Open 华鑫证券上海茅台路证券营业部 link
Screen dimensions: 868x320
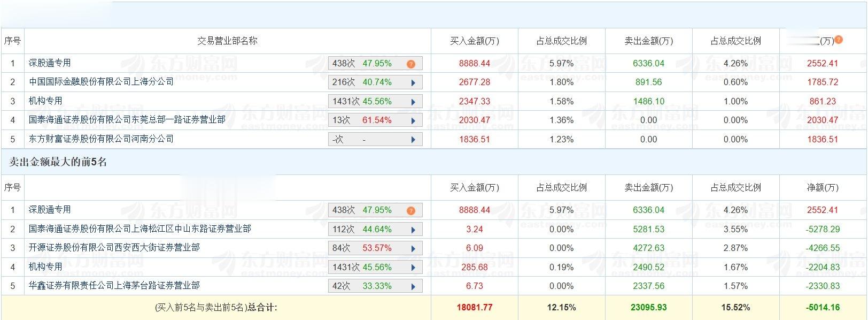point(114,286)
